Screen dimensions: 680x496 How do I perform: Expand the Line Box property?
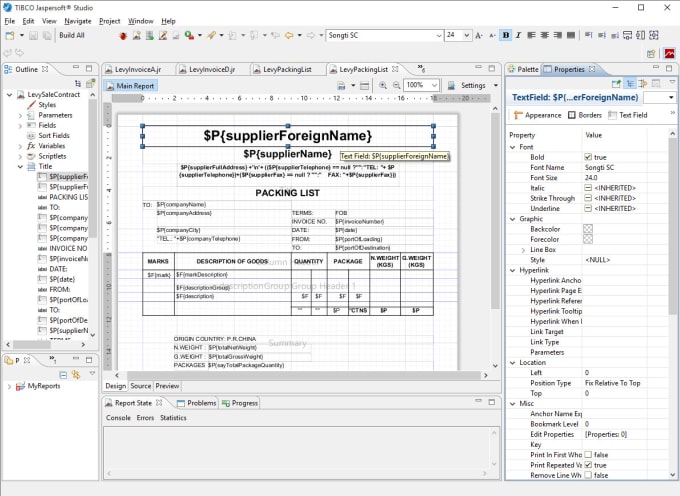coord(523,250)
